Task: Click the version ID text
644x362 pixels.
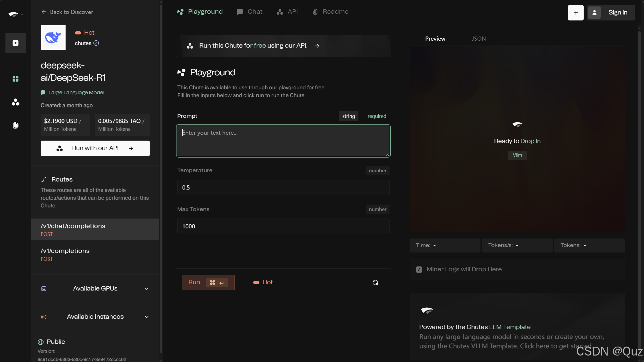Action: [82, 359]
